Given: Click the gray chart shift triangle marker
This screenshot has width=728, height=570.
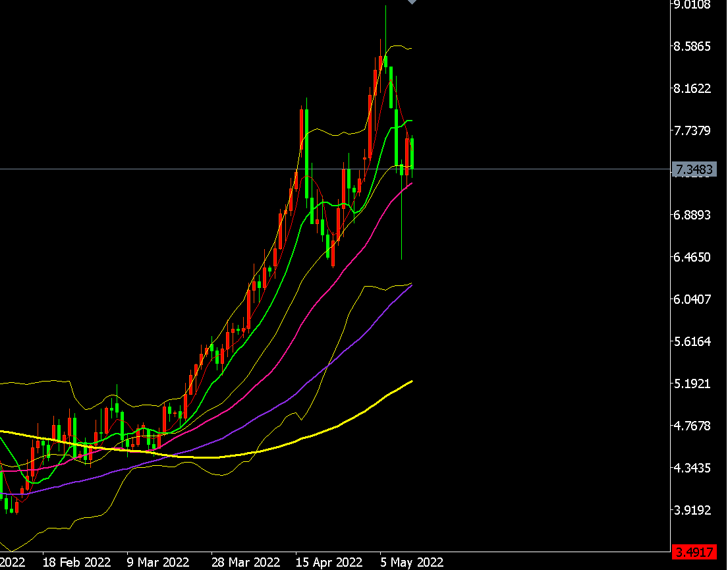Looking at the screenshot, I should tap(412, 2).
